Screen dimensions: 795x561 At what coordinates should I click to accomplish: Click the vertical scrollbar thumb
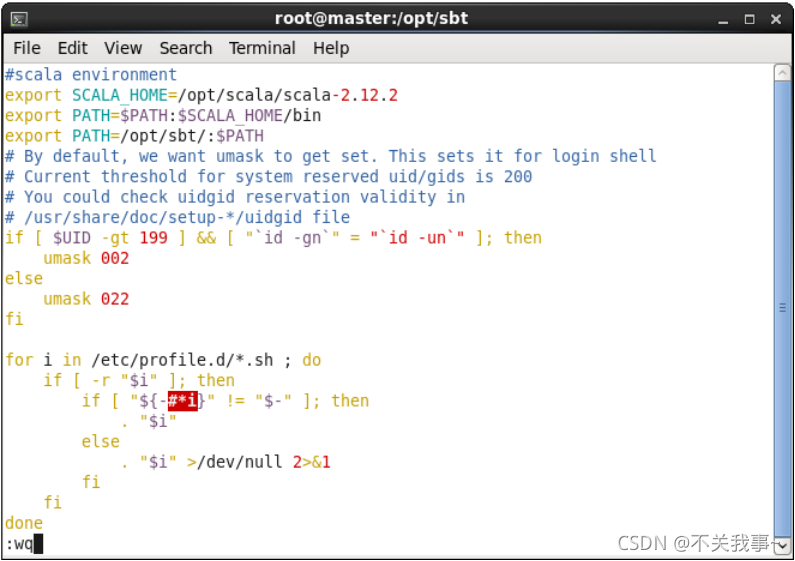pos(782,308)
